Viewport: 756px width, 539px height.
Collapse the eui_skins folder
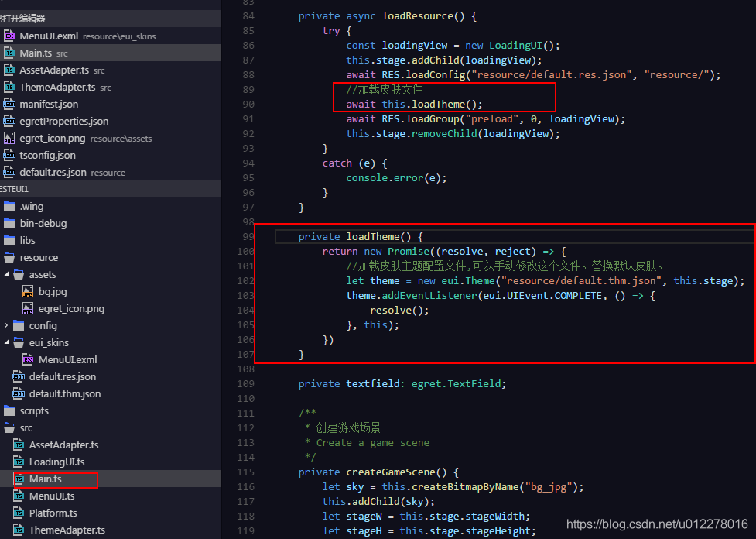pos(5,342)
